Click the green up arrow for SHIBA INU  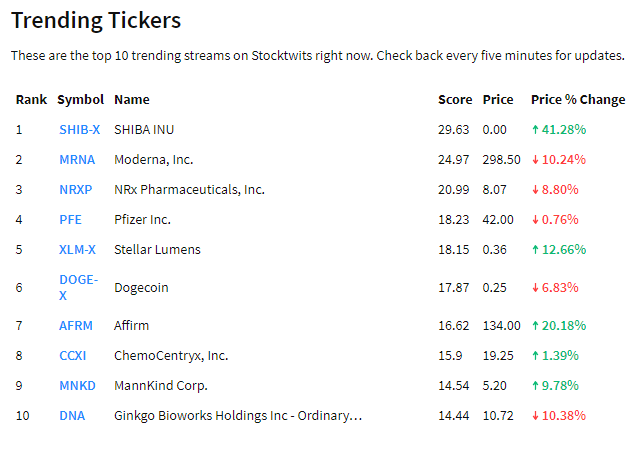click(535, 130)
